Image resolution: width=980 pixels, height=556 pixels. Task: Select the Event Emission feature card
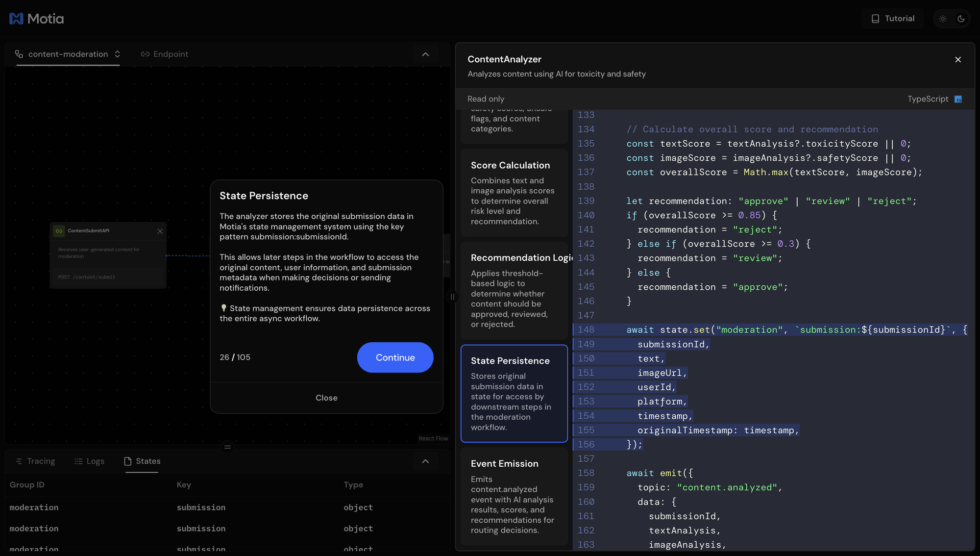pyautogui.click(x=514, y=496)
